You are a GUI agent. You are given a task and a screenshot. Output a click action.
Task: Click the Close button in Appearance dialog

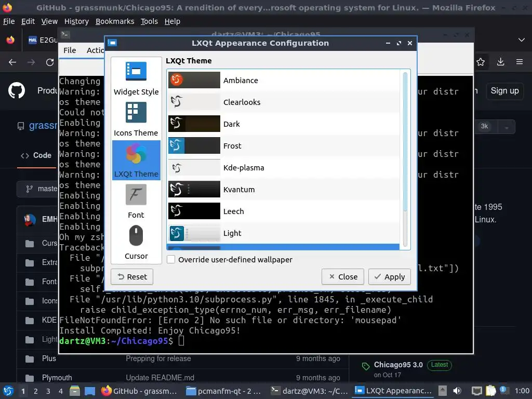click(343, 277)
